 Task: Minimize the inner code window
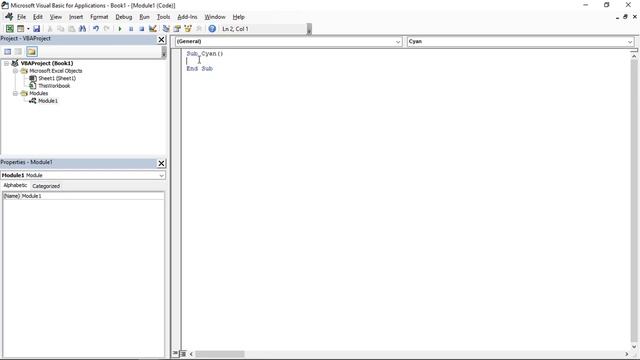coord(617,17)
